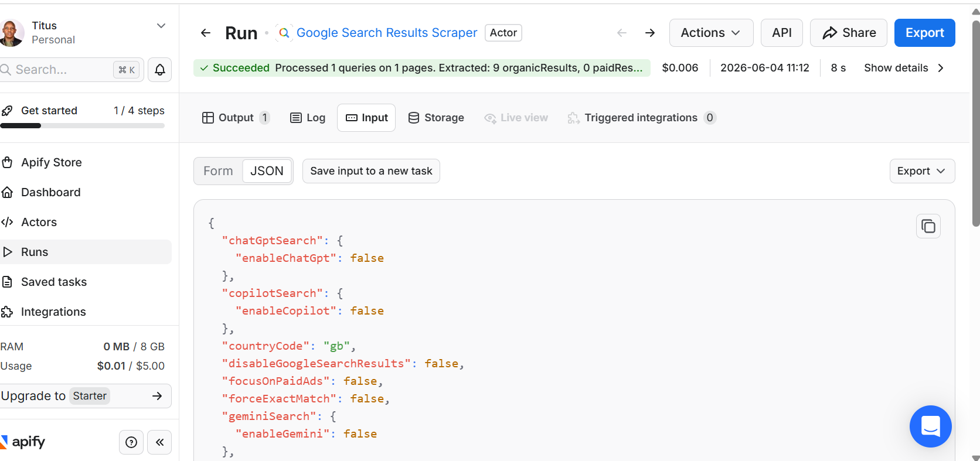Open the Google Search Results Scraper link
This screenshot has width=980, height=461.
coord(387,33)
